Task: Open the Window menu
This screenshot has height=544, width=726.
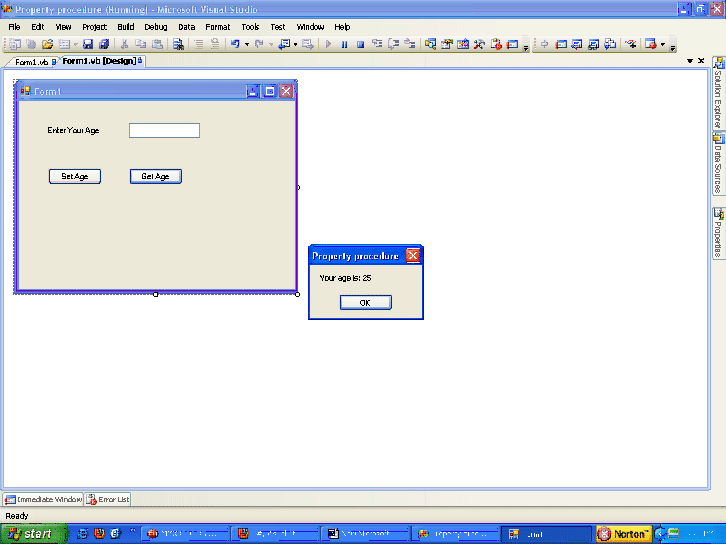Action: (310, 27)
